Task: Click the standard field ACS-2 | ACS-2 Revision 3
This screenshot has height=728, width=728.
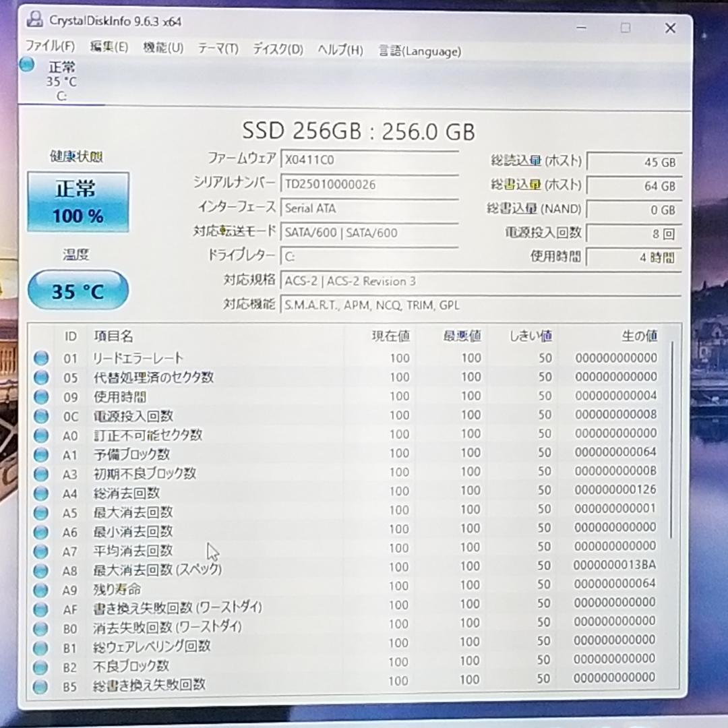Action: (481, 281)
